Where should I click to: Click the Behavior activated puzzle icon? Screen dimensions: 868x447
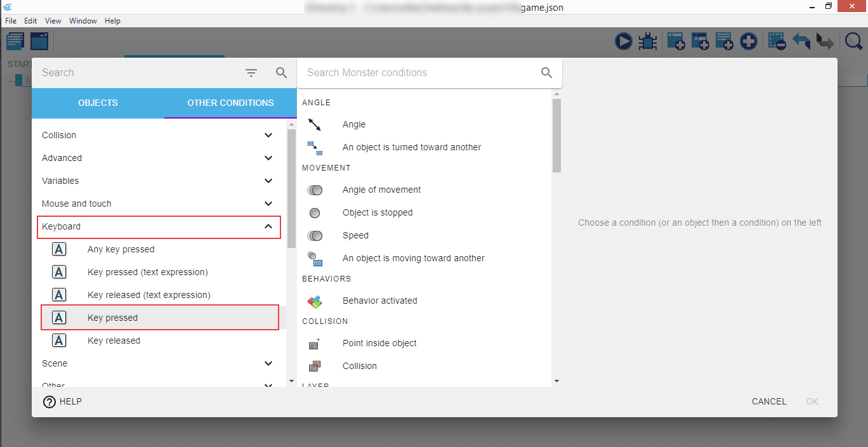coord(315,301)
